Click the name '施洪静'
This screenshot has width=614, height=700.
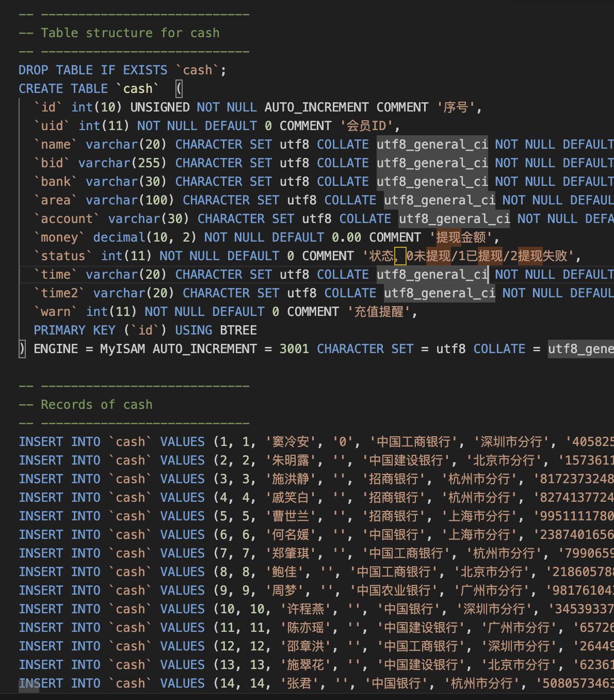pos(290,479)
